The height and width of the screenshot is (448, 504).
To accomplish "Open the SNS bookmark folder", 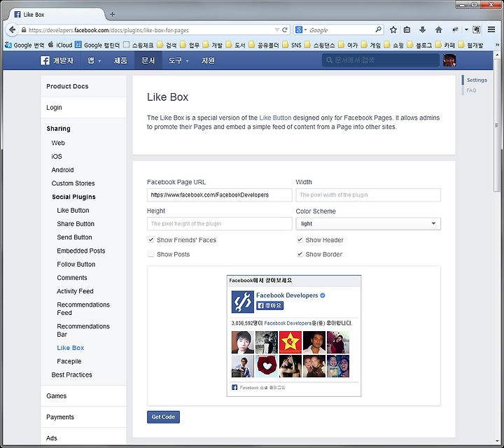I will click(x=292, y=45).
